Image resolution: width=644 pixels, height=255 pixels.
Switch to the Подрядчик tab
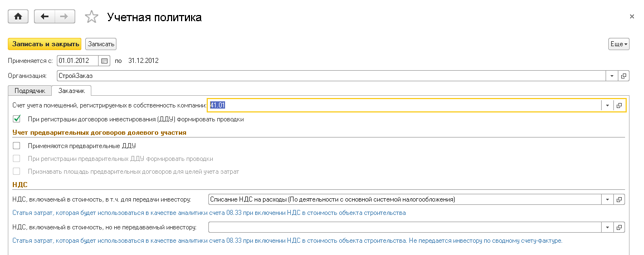pos(30,90)
